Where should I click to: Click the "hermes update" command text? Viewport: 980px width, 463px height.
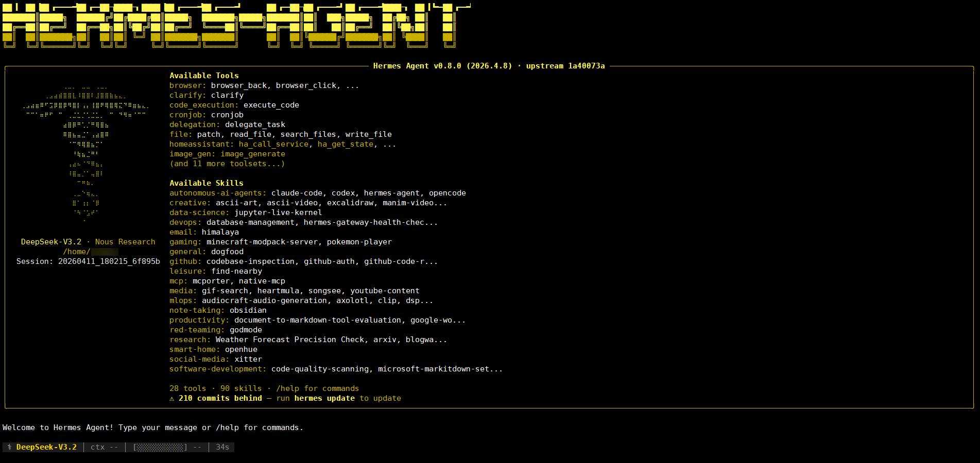click(x=324, y=398)
